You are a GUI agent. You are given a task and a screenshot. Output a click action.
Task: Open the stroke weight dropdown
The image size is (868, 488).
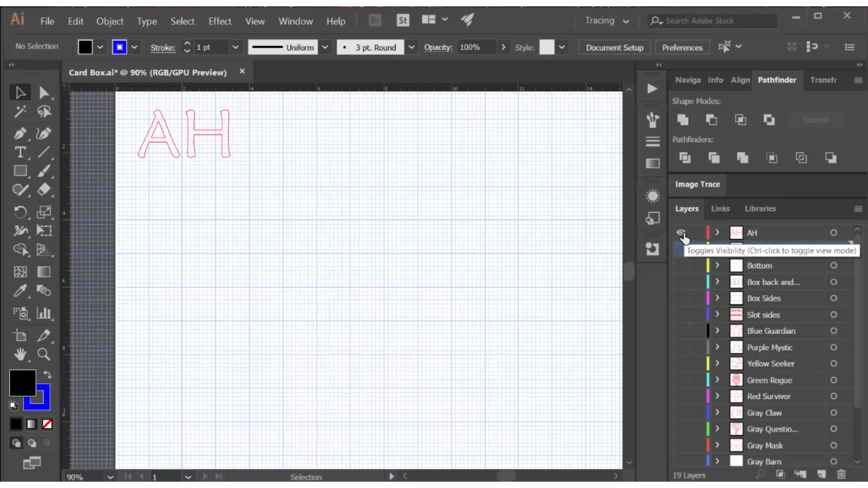pyautogui.click(x=236, y=47)
